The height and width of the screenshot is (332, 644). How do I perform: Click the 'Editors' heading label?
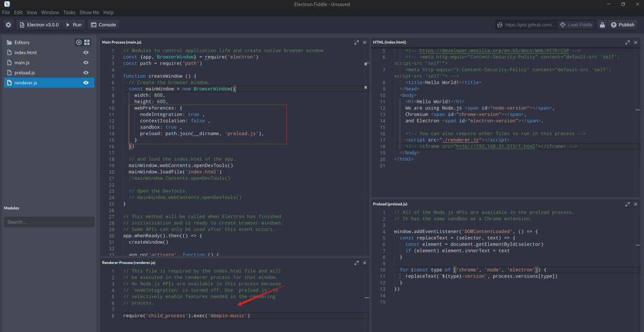pyautogui.click(x=22, y=42)
